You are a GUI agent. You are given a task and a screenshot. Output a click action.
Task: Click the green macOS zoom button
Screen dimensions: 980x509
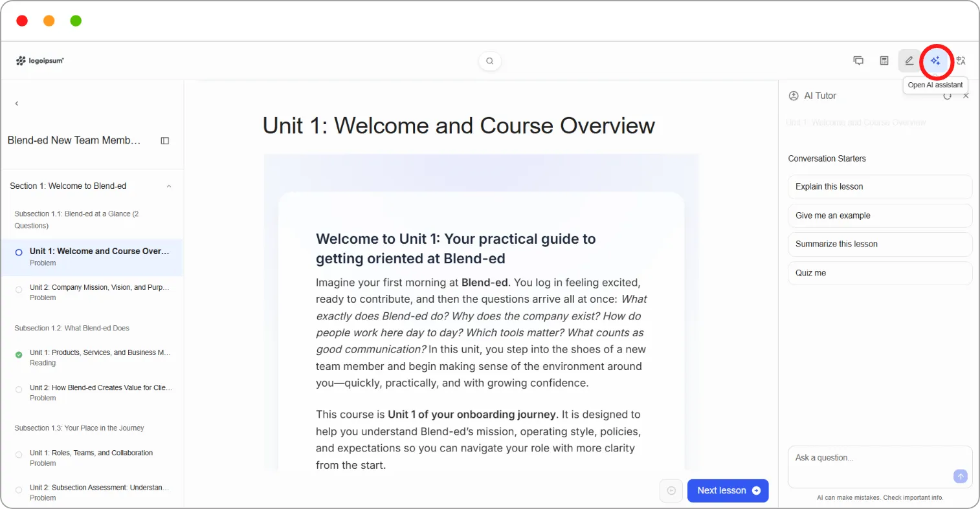point(76,21)
